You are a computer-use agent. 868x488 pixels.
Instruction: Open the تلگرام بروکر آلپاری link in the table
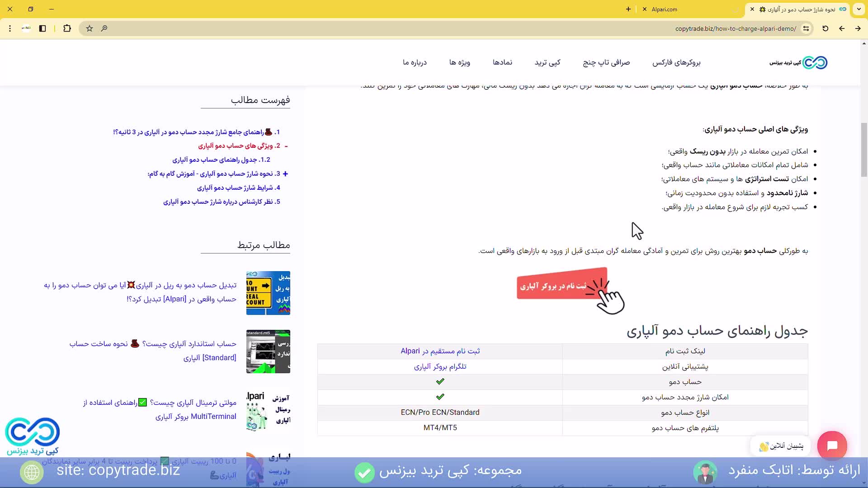pyautogui.click(x=440, y=366)
